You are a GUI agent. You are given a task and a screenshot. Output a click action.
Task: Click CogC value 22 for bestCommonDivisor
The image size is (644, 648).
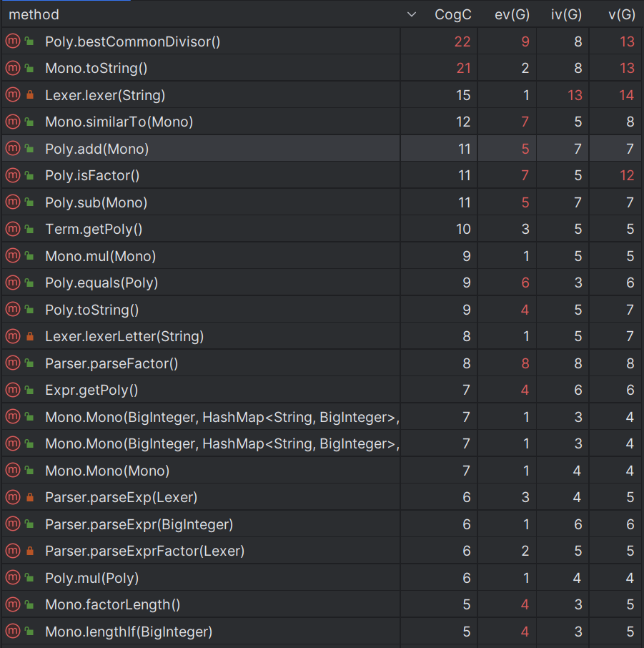[462, 41]
